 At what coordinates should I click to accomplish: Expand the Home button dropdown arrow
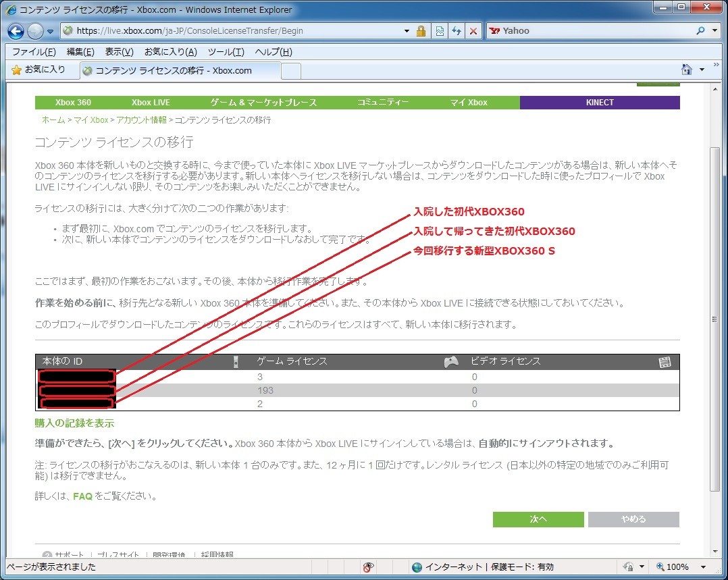(x=702, y=70)
